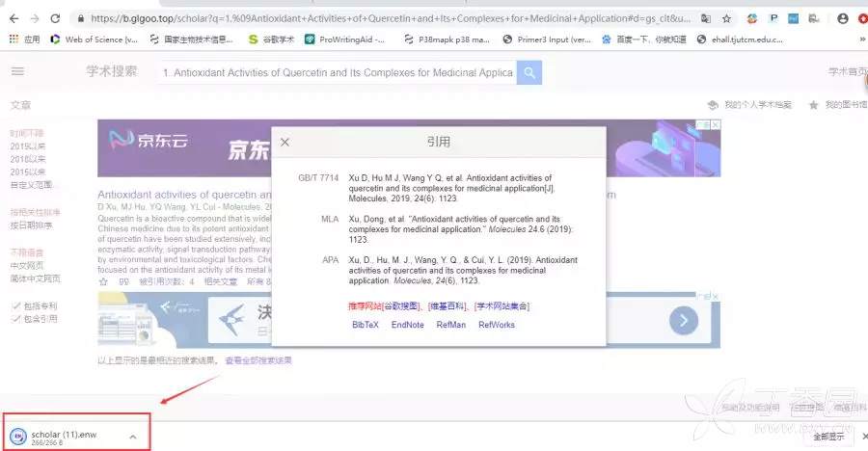868x451 pixels.
Task: Select the 中文网页 language filter
Action: point(27,266)
